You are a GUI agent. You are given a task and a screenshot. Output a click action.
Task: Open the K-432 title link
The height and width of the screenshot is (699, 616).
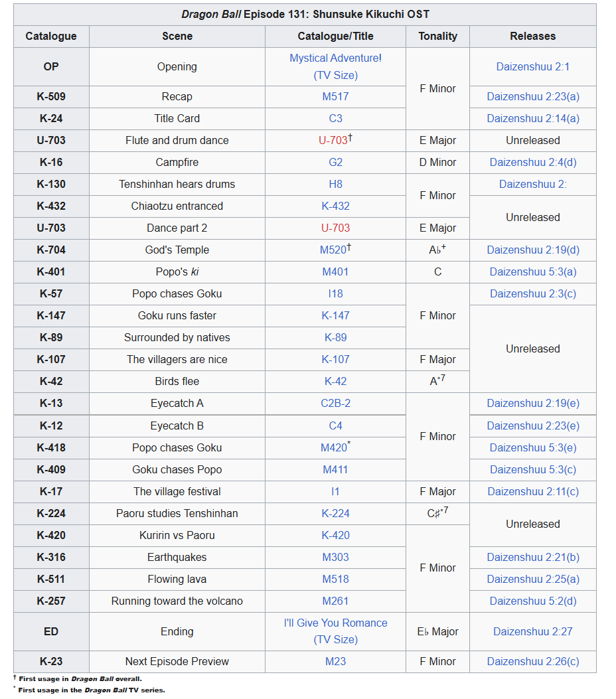click(x=335, y=206)
